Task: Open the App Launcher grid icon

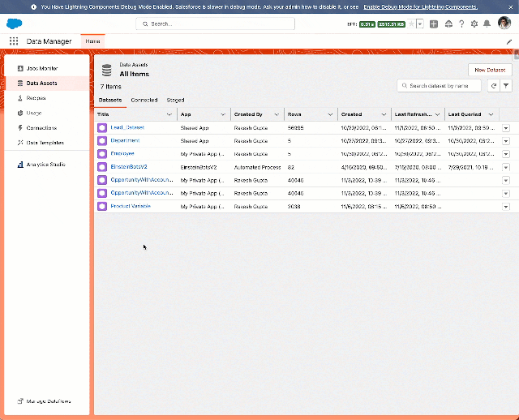Action: 14,41
